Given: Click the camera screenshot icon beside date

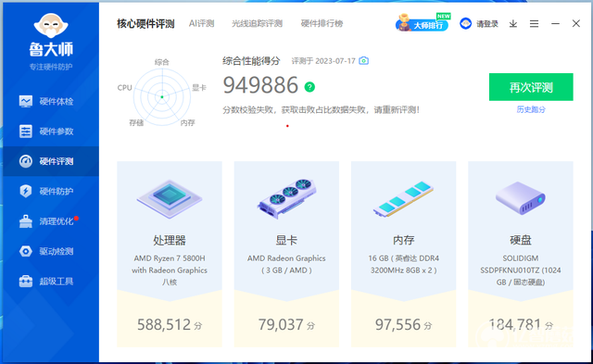Looking at the screenshot, I should (363, 60).
